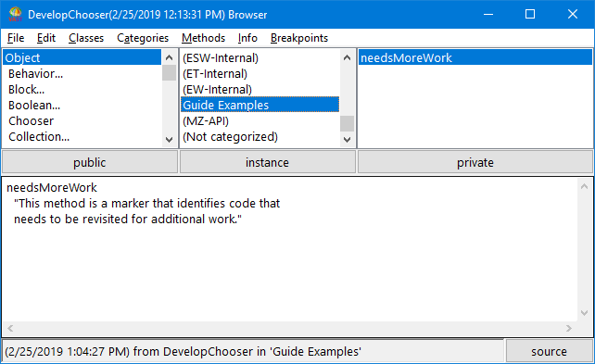Toggle the private methods button
The width and height of the screenshot is (595, 364).
pyautogui.click(x=475, y=162)
